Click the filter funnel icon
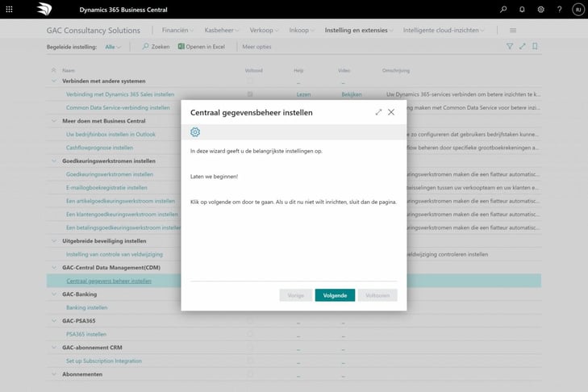 tap(510, 46)
